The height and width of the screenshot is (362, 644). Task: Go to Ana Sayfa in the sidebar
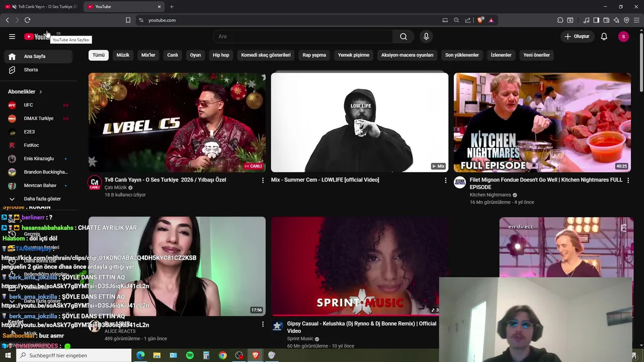[39, 56]
